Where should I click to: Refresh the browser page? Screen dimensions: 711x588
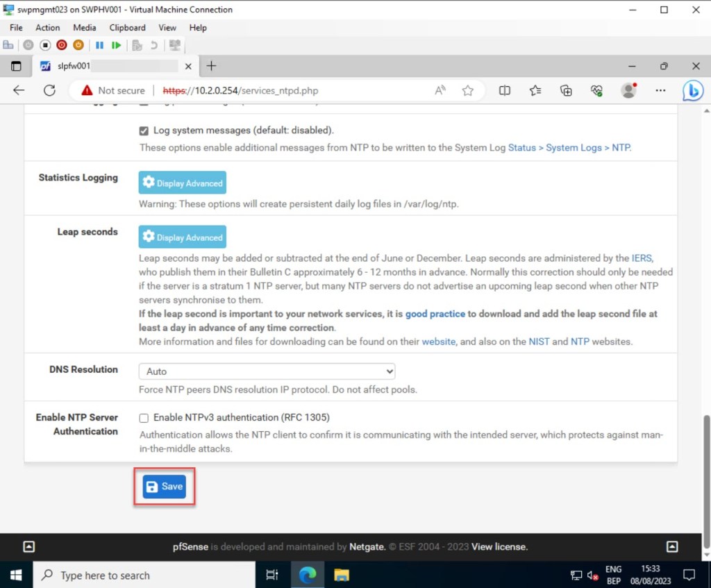tap(49, 90)
